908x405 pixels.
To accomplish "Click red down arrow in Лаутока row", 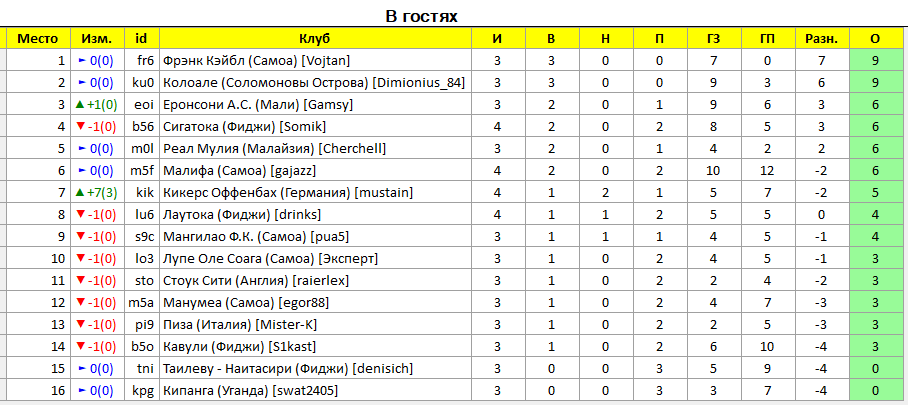I will pyautogui.click(x=80, y=215).
